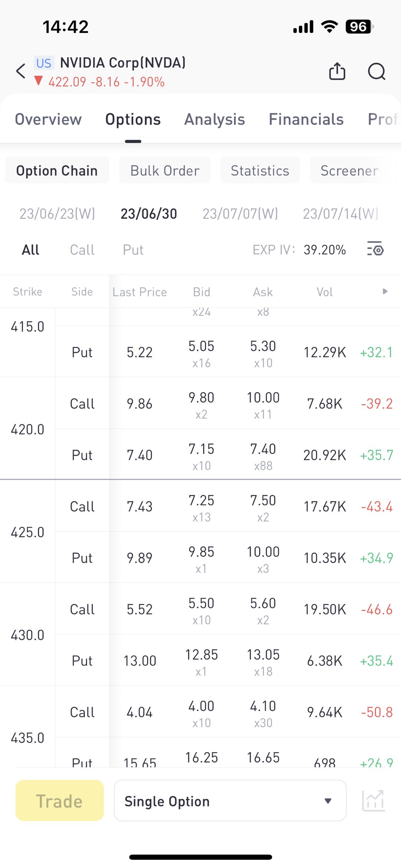This screenshot has width=401, height=868.
Task: Open option chain display settings icon
Action: pos(375,249)
